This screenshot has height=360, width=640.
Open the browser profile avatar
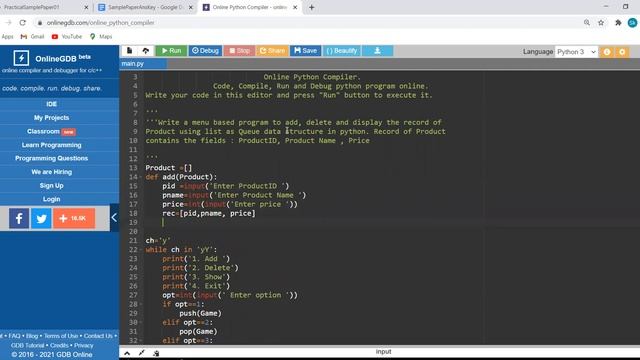[x=633, y=23]
